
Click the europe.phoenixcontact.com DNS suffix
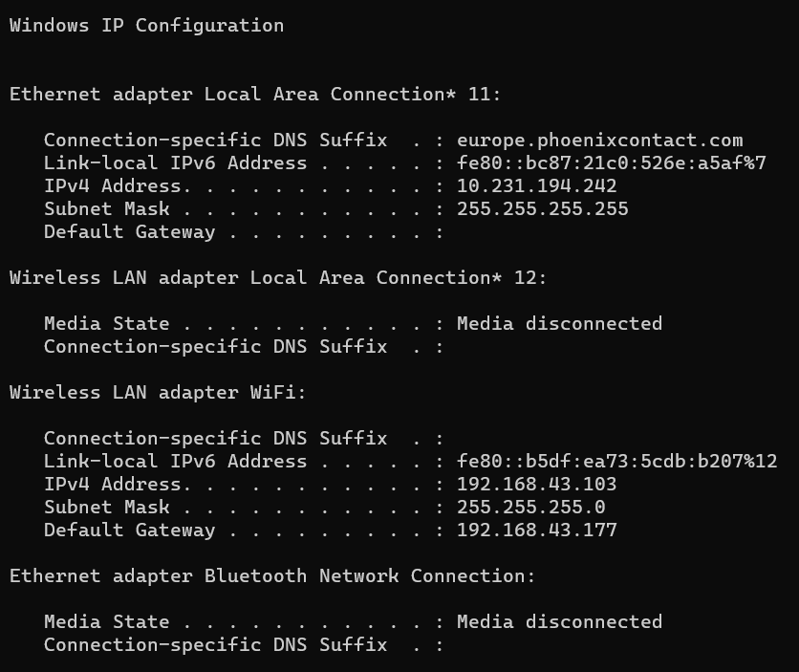(599, 141)
